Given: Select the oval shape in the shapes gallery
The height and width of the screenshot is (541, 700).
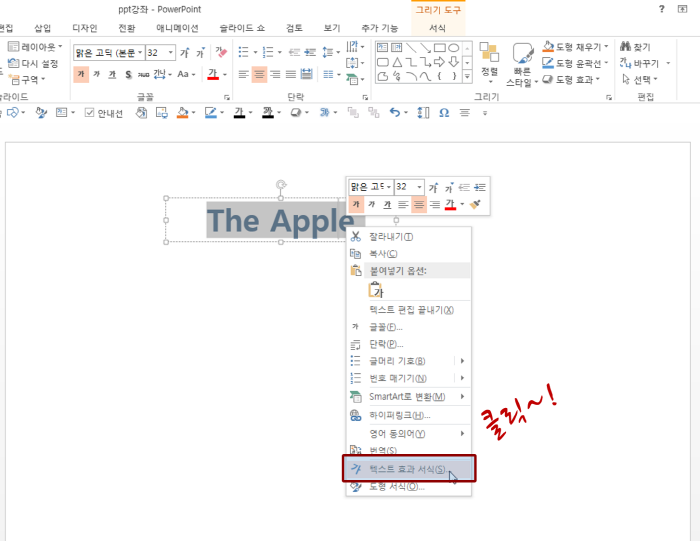Looking at the screenshot, I should (x=454, y=48).
